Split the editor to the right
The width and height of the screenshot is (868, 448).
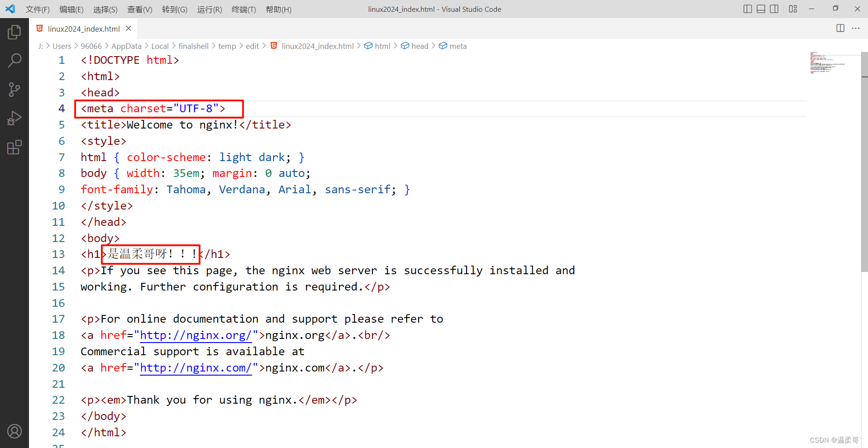pos(840,28)
